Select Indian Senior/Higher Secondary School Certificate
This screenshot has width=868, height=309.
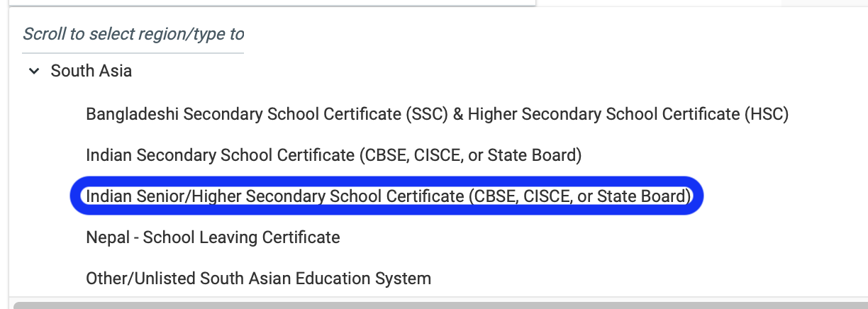pos(387,196)
